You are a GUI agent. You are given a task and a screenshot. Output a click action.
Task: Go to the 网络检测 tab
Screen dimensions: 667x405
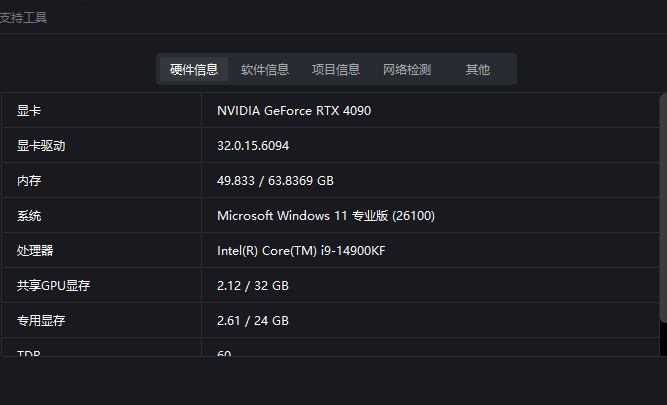coord(407,69)
